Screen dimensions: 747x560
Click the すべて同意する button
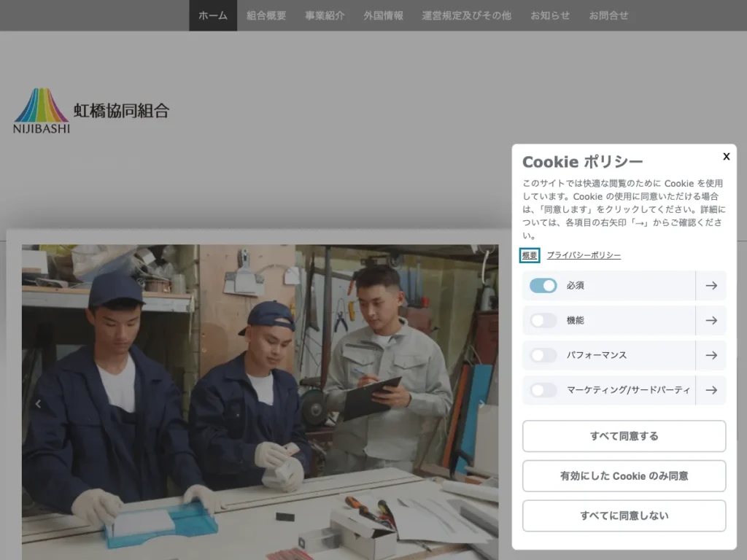pyautogui.click(x=624, y=436)
